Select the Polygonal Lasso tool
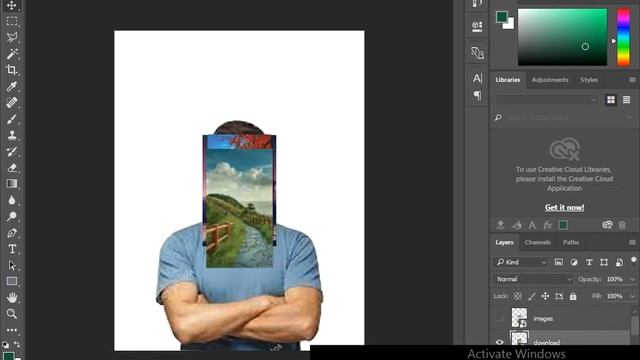The image size is (640, 360). coord(11,37)
